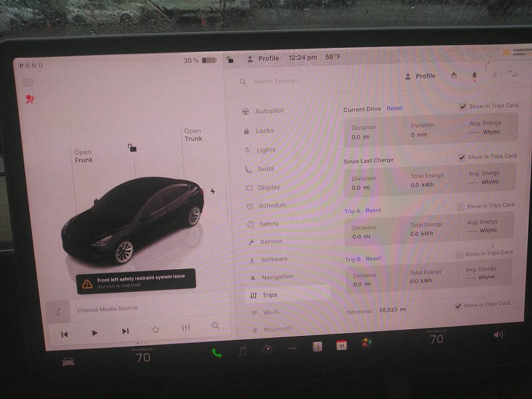Select the Trips menu item
The width and height of the screenshot is (532, 399).
tap(288, 294)
